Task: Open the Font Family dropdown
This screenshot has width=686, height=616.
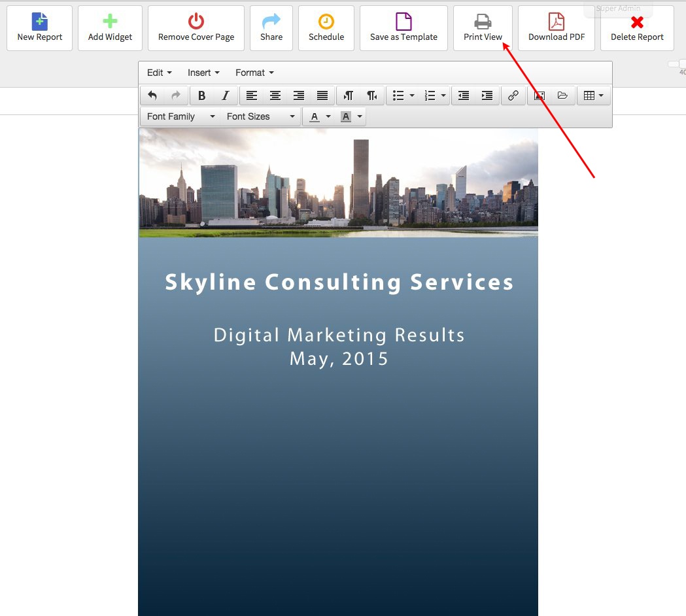Action: pyautogui.click(x=179, y=116)
